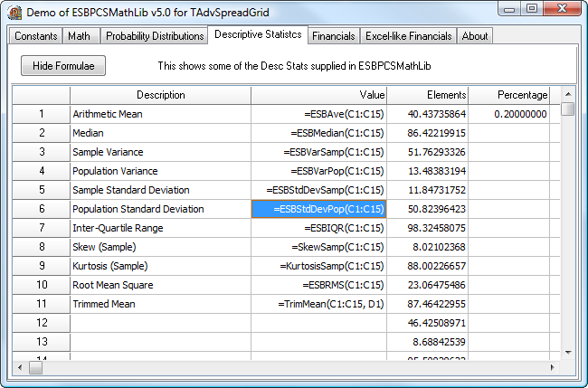588x388 pixels.
Task: Click the highlighted =ESBStdDevPop(C1:C15) cell
Action: [x=318, y=209]
